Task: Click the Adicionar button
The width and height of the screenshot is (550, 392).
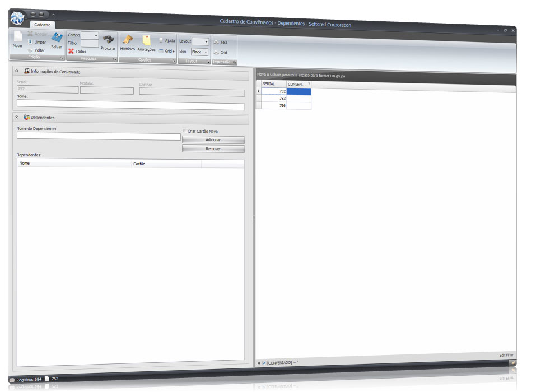Action: [213, 139]
